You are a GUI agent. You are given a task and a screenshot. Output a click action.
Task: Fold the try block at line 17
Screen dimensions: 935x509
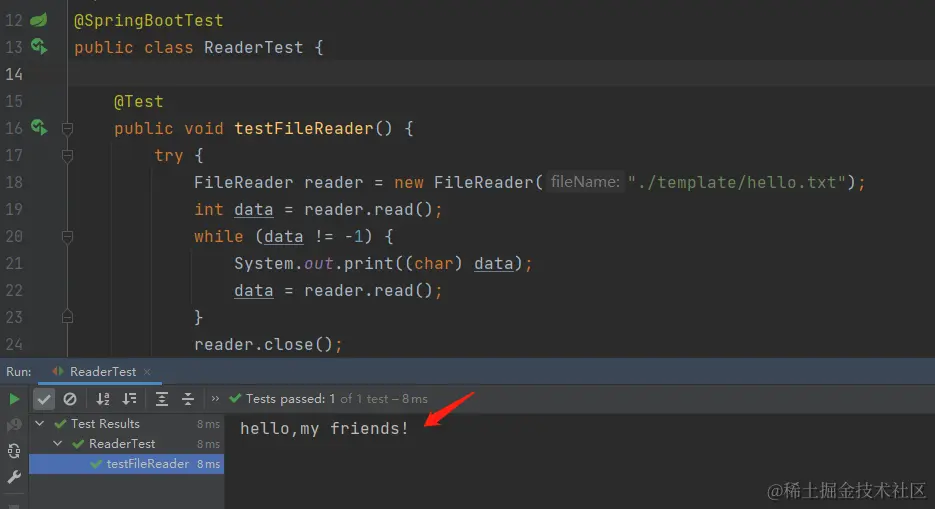pyautogui.click(x=67, y=156)
